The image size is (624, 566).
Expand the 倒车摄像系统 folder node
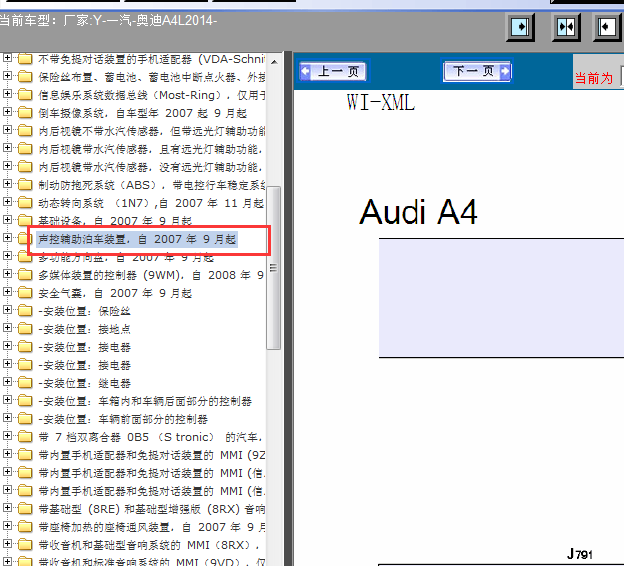point(7,112)
